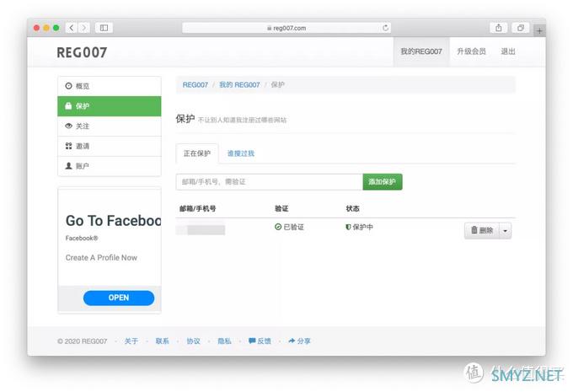Click REG007 breadcrumb link
573x392 pixels.
[195, 85]
